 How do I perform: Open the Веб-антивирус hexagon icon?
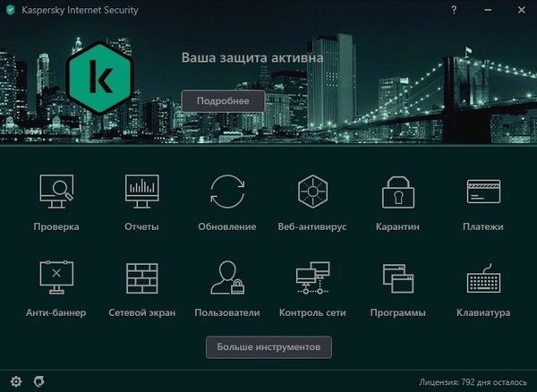[x=312, y=192]
